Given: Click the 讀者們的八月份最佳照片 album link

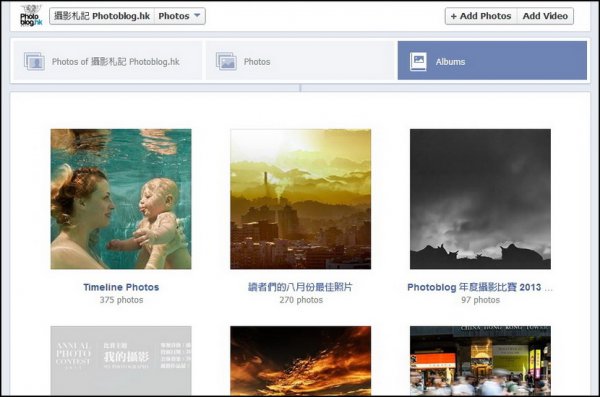Looking at the screenshot, I should point(300,287).
